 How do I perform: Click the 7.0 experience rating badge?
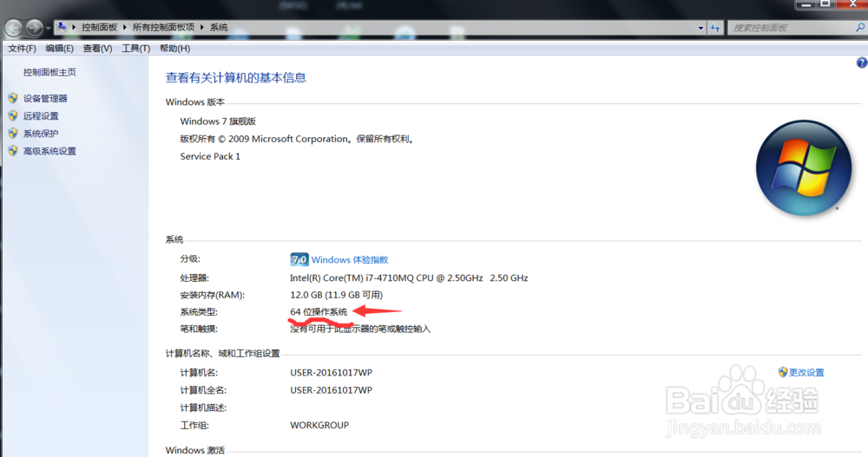[299, 259]
